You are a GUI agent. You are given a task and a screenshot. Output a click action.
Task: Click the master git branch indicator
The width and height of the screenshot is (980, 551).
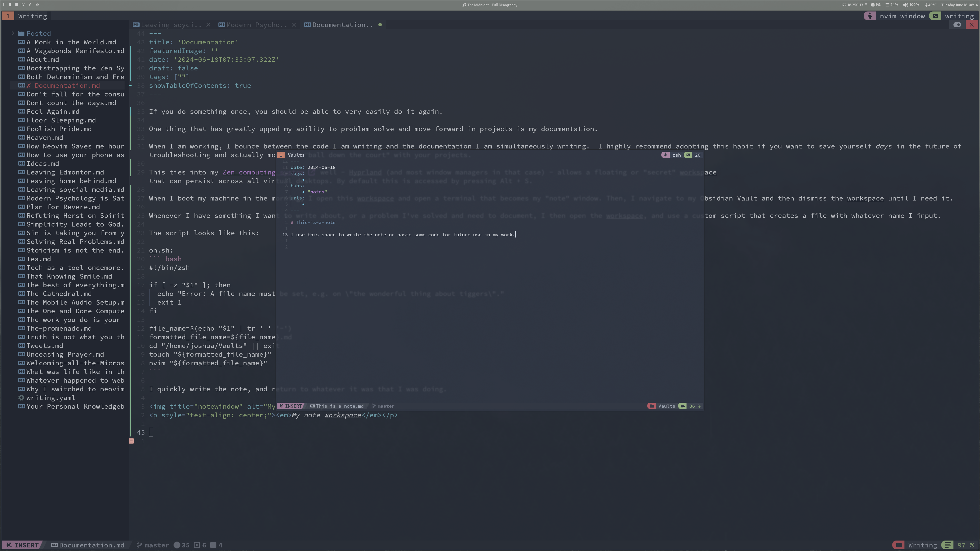pyautogui.click(x=153, y=545)
